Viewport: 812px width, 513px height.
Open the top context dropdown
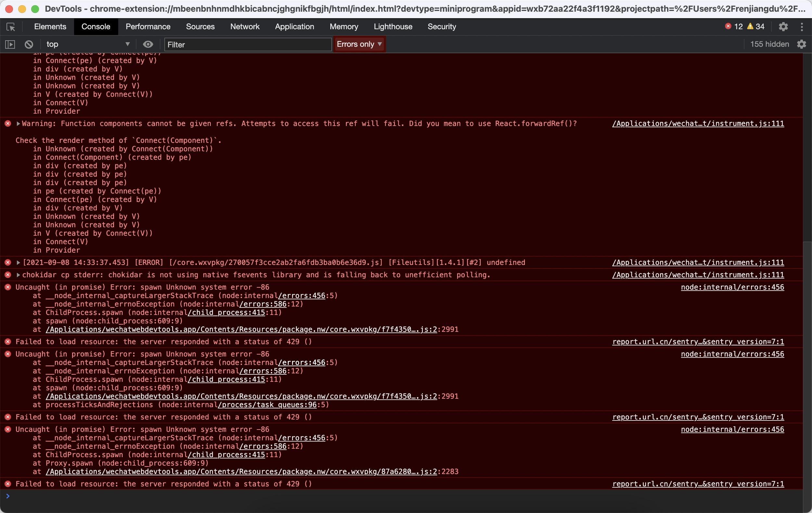(x=88, y=44)
